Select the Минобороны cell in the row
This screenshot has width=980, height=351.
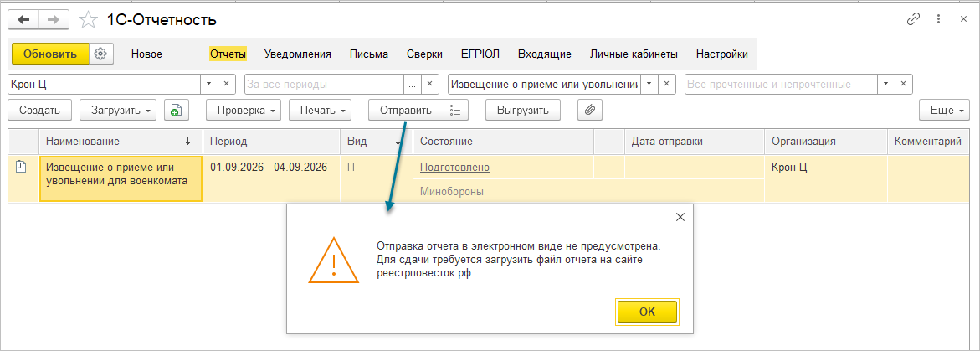pyautogui.click(x=588, y=191)
